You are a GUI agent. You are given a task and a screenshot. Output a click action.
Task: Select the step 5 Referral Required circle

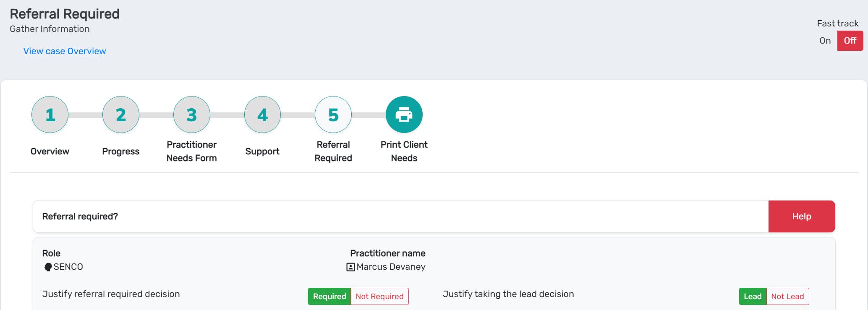[333, 115]
